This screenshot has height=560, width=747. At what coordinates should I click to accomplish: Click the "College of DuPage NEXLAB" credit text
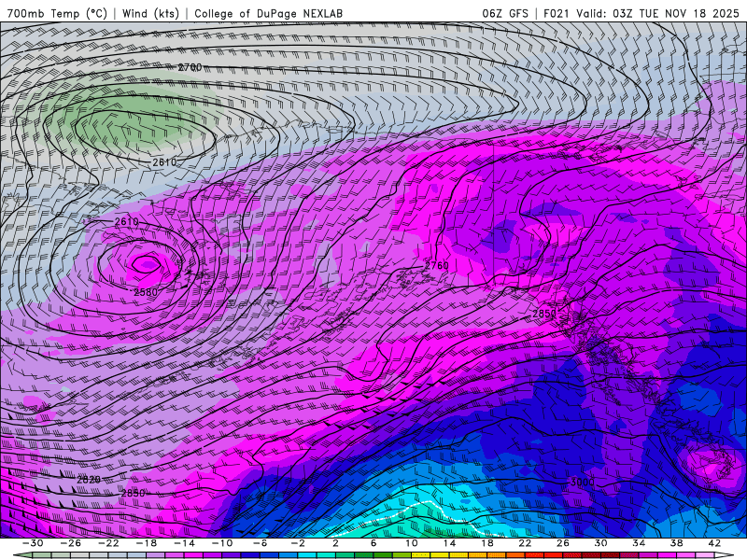coord(269,13)
